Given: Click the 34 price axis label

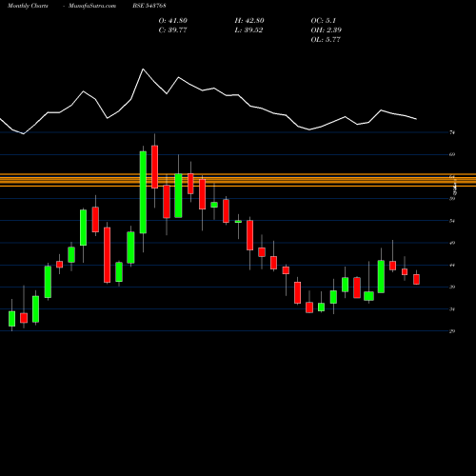Looking at the screenshot, I should (452, 309).
